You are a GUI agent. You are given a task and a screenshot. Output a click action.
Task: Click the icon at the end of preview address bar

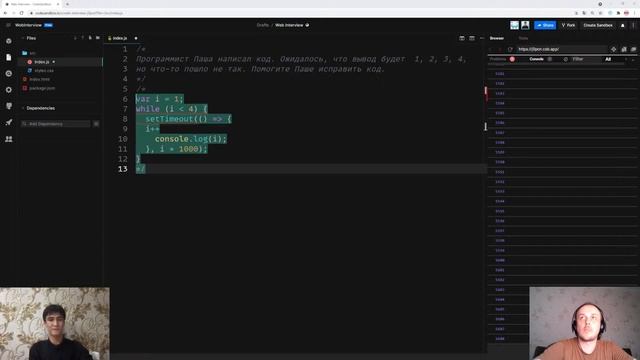633,49
